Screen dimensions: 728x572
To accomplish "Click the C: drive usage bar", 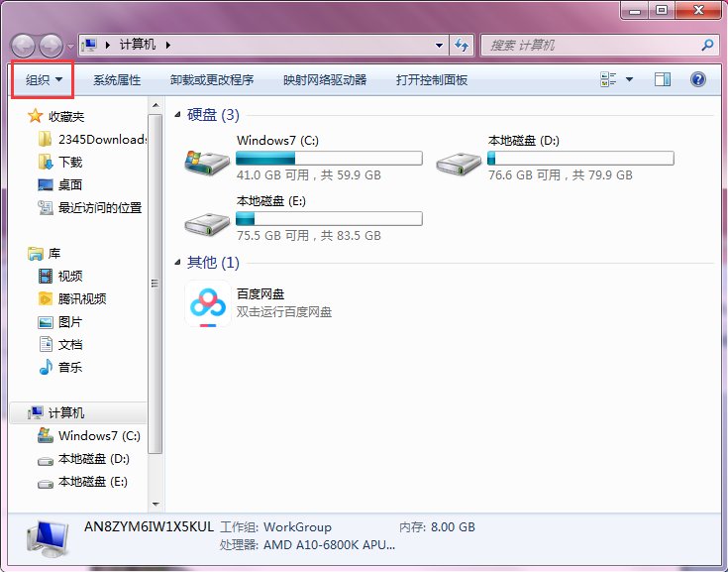I will click(x=329, y=158).
